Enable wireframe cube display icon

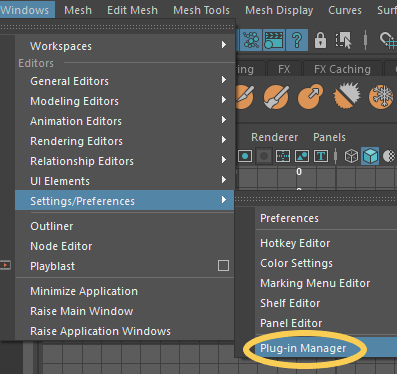351,156
